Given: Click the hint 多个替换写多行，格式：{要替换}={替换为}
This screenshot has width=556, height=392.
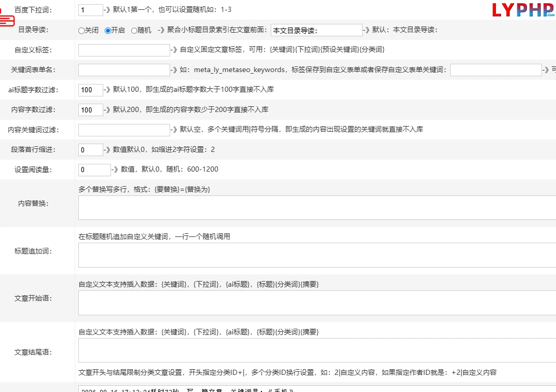Looking at the screenshot, I should point(144,190).
